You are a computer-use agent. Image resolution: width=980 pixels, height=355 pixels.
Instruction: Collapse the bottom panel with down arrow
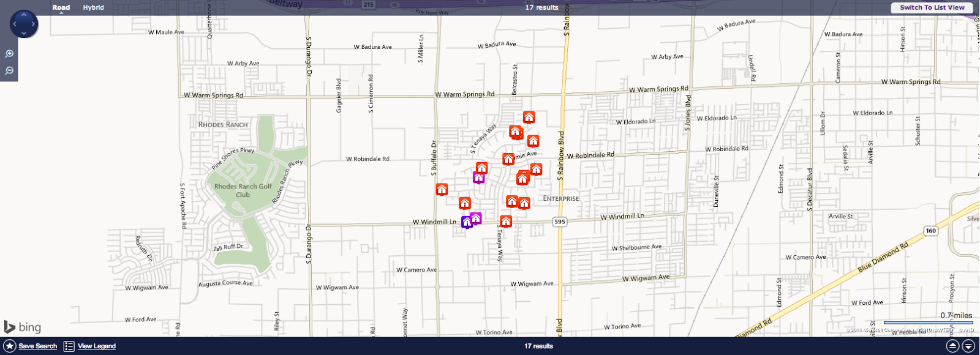968,346
